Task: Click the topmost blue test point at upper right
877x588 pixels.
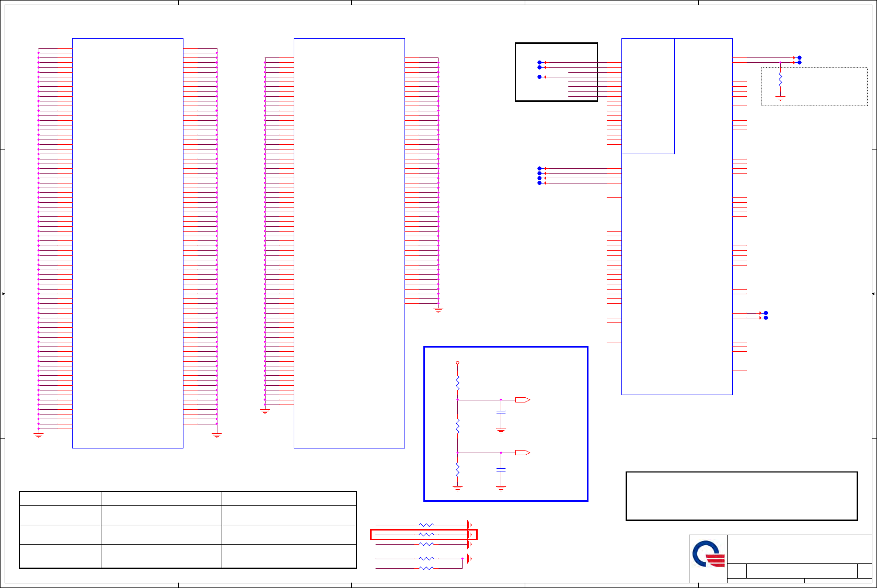Action: [x=799, y=57]
